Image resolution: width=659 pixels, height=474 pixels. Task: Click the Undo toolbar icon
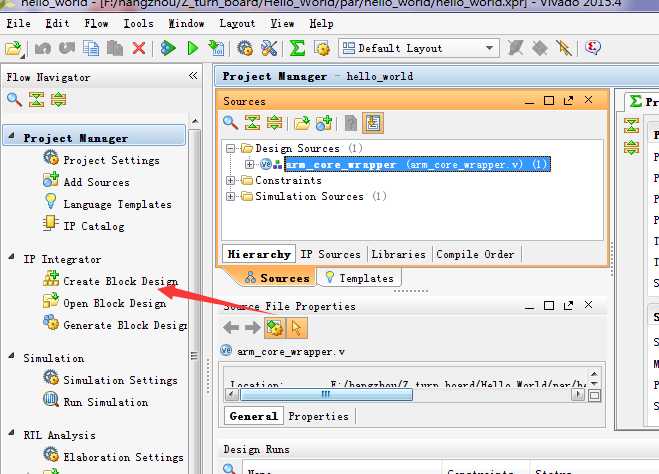click(42, 48)
